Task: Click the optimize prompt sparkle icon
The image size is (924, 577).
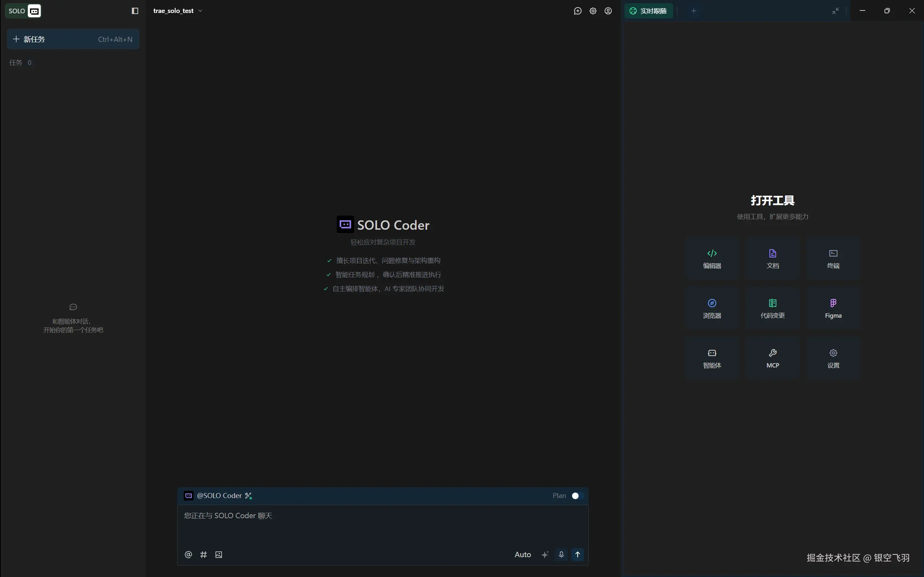Action: click(x=545, y=555)
